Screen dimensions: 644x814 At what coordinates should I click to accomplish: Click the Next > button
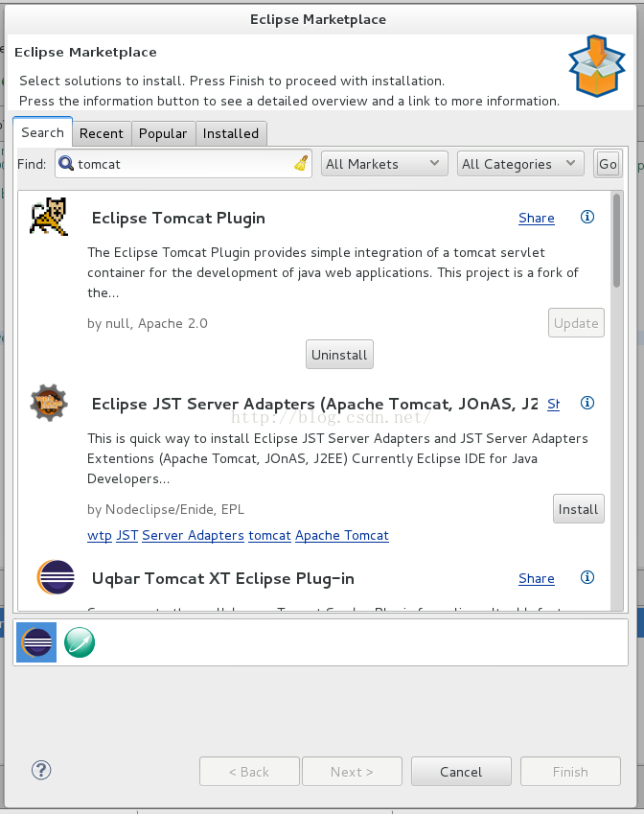pyautogui.click(x=352, y=772)
